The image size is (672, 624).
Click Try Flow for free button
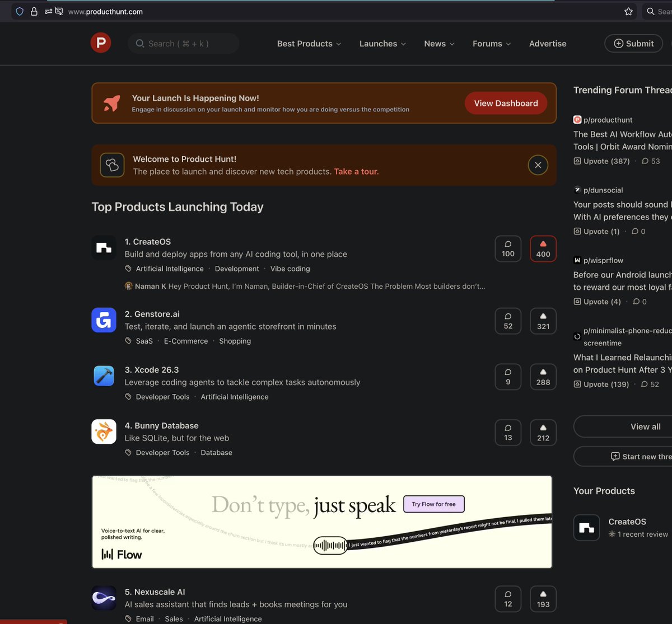434,504
